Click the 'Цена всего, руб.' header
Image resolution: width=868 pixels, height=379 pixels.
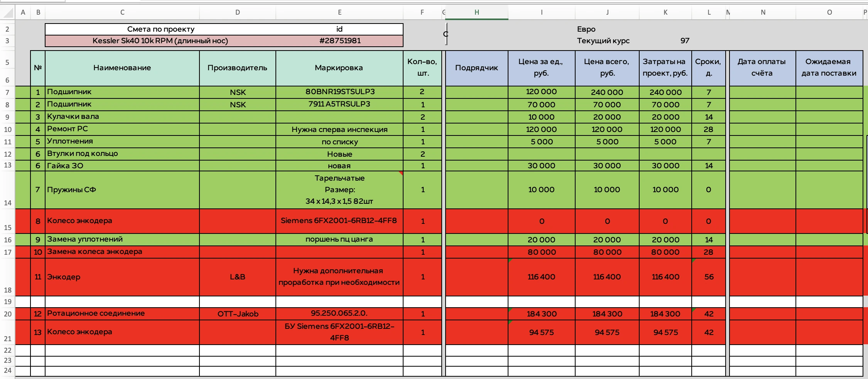tap(607, 68)
